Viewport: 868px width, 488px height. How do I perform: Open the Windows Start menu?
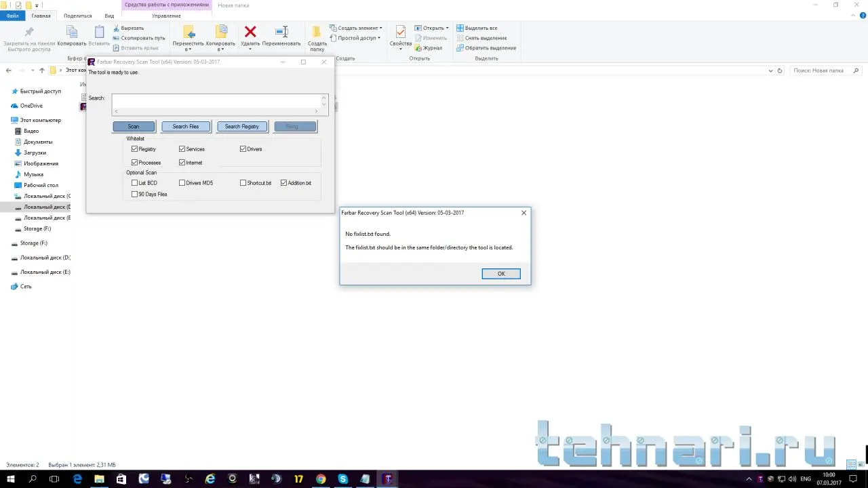click(11, 479)
